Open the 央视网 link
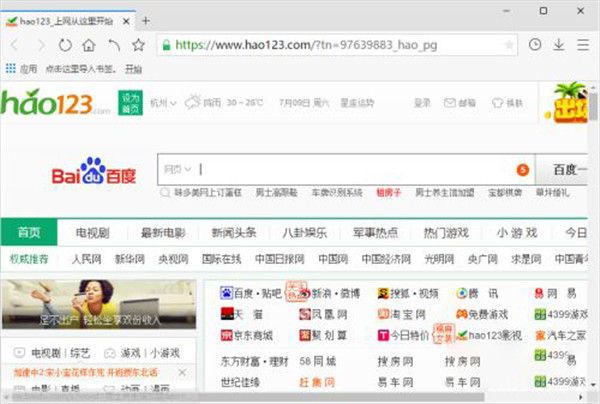This screenshot has width=600, height=404. pos(173,259)
